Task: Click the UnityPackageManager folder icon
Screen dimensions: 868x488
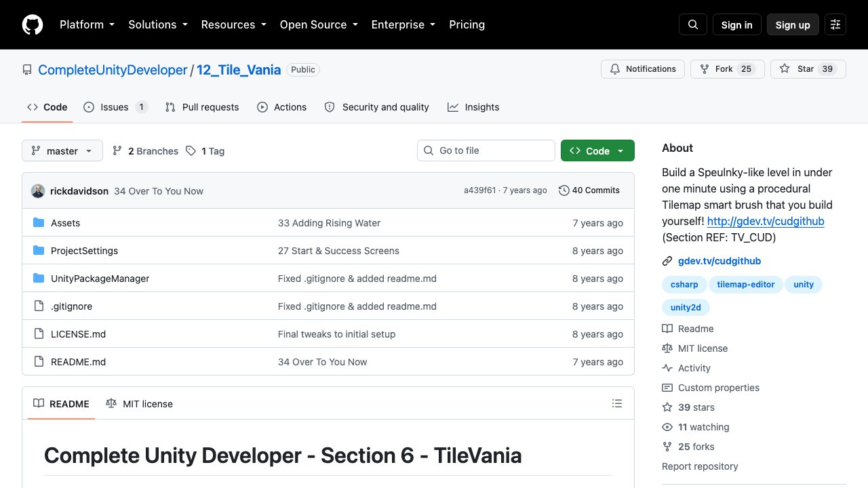Action: (39, 279)
